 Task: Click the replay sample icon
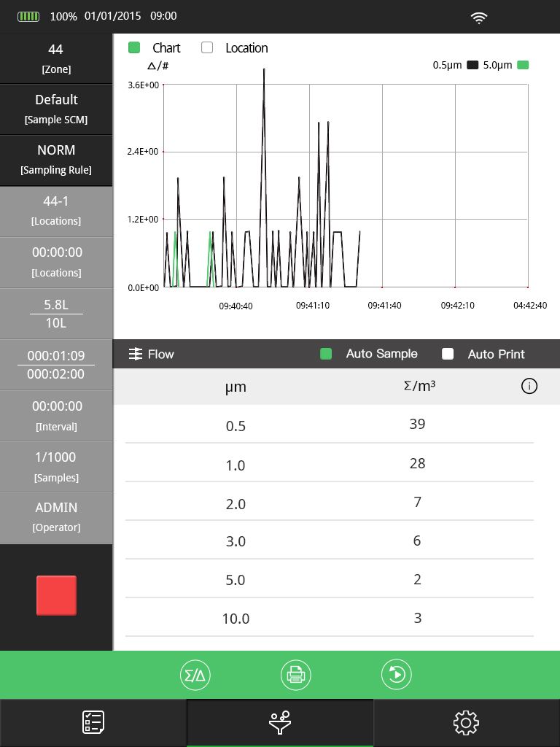pos(397,675)
